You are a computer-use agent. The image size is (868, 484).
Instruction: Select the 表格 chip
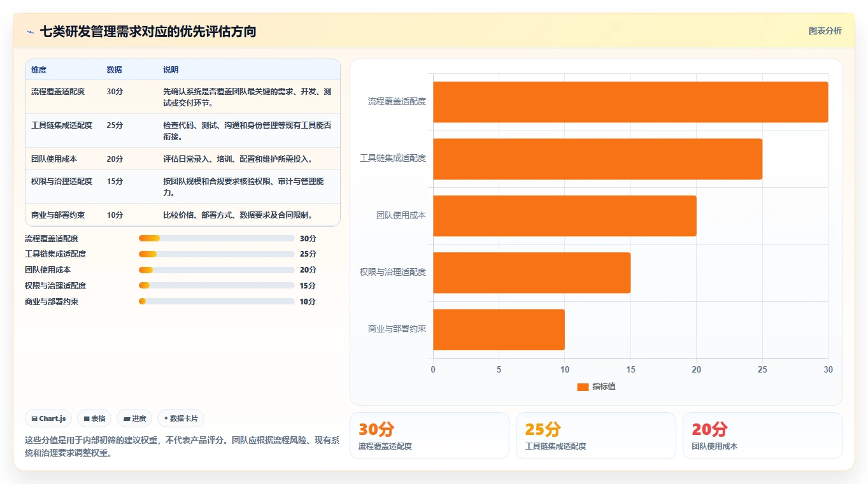tap(94, 418)
